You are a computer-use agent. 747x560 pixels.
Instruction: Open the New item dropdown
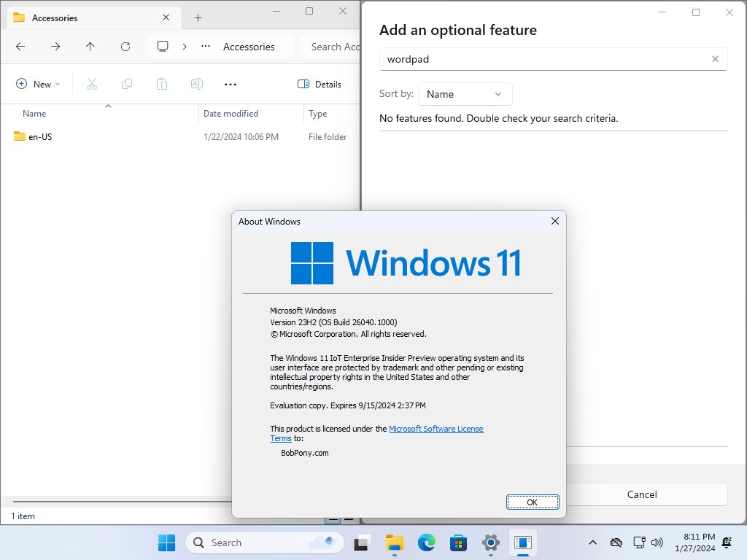pyautogui.click(x=38, y=84)
